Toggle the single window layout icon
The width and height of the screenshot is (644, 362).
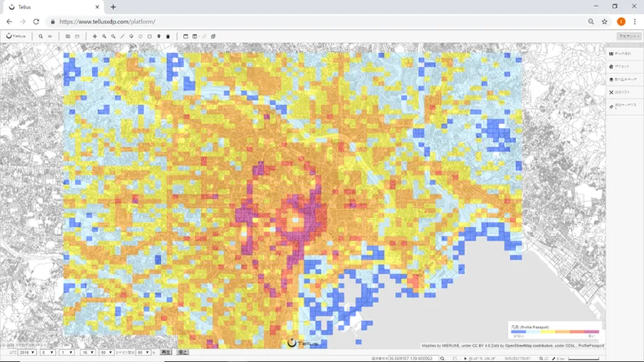186,36
